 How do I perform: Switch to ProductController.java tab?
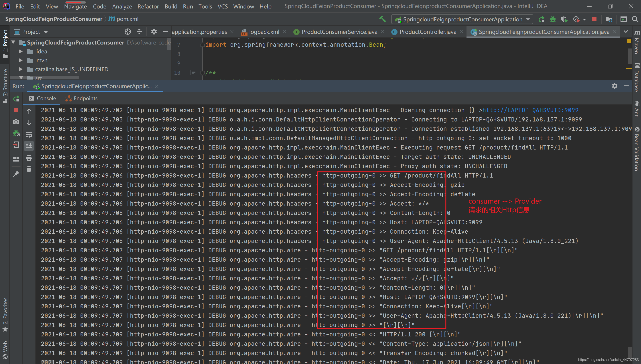click(428, 32)
